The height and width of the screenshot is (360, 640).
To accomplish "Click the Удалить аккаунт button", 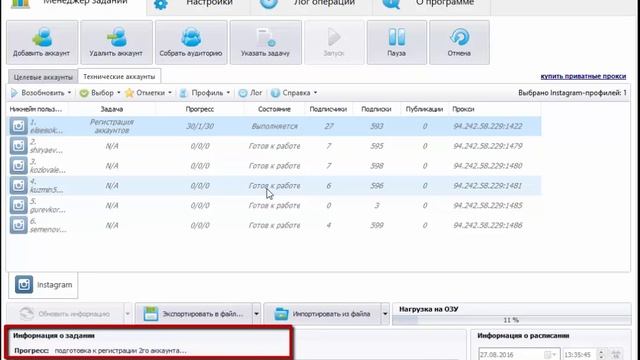I will (116, 42).
